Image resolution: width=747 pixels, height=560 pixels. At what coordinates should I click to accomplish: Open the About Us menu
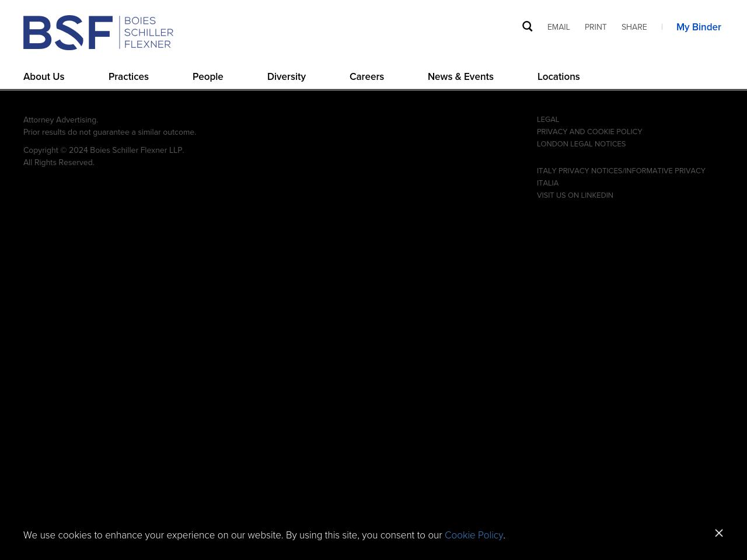(x=44, y=76)
